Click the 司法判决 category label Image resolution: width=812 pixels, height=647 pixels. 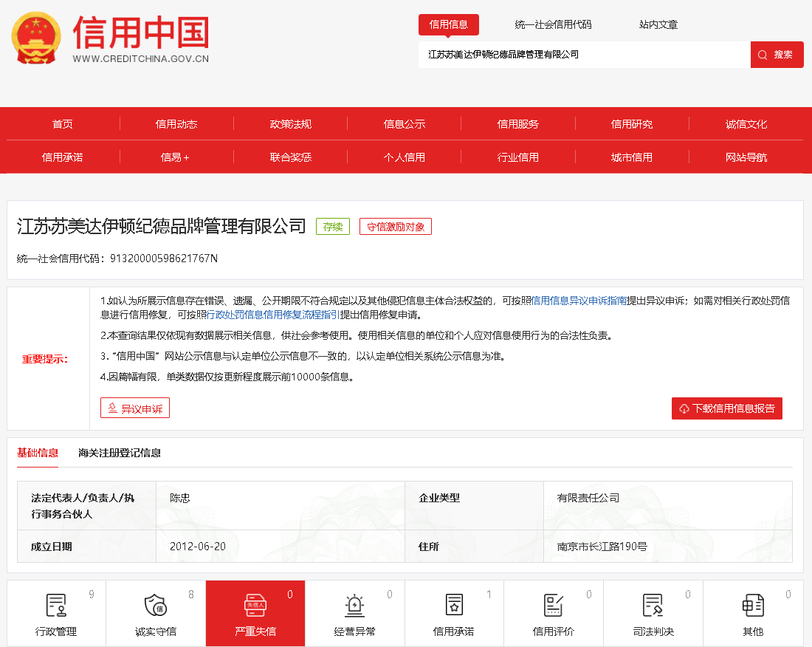click(x=653, y=631)
